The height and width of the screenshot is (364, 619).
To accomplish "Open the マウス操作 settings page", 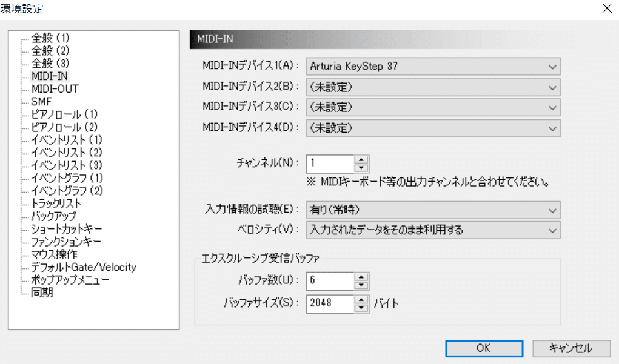I will (x=55, y=254).
